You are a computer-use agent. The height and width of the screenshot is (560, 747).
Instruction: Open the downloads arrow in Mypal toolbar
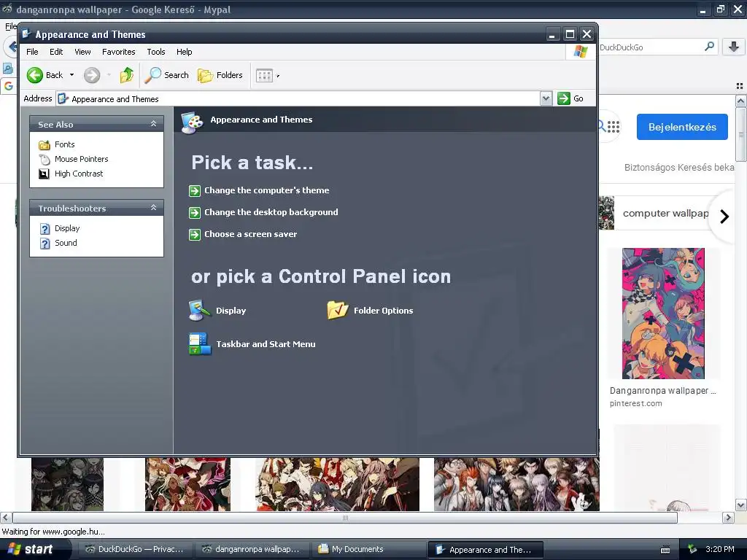734,47
